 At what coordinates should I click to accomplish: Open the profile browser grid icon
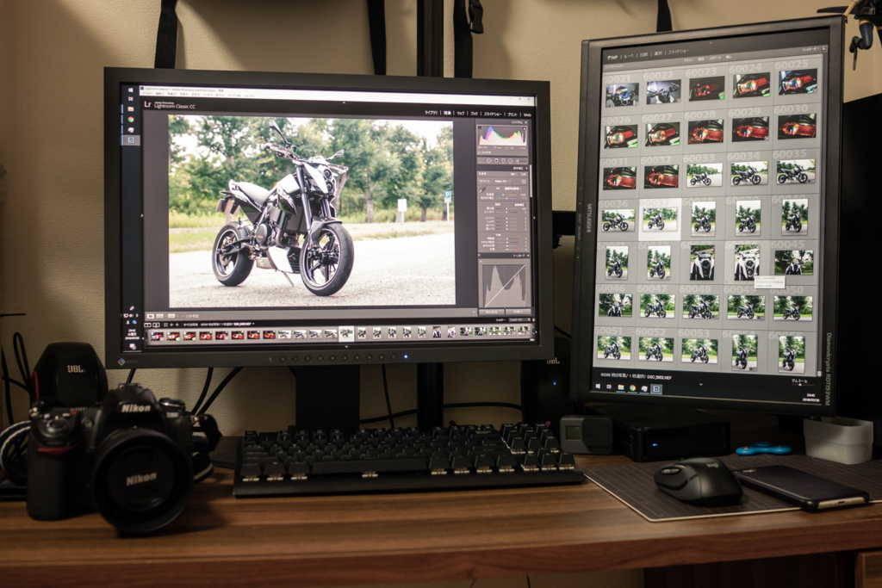(x=525, y=181)
